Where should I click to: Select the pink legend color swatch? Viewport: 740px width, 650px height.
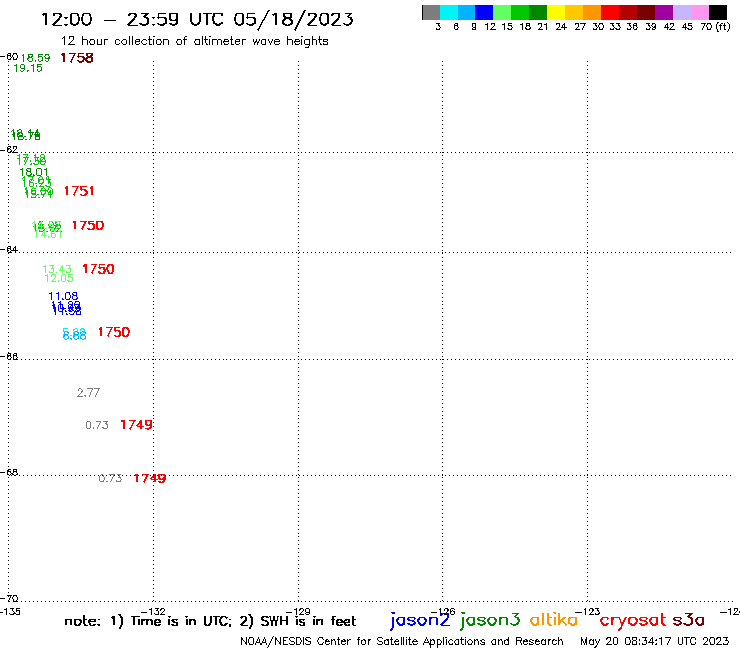(700, 12)
